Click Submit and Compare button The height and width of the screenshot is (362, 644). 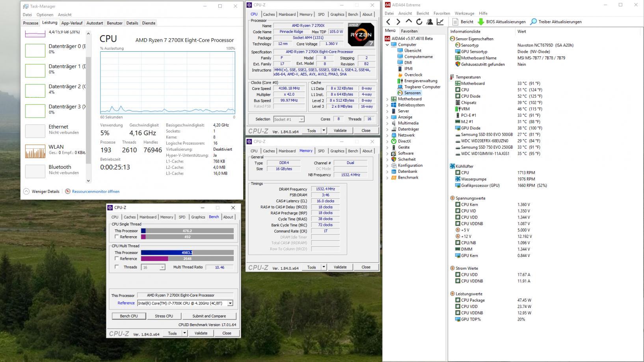pos(209,316)
